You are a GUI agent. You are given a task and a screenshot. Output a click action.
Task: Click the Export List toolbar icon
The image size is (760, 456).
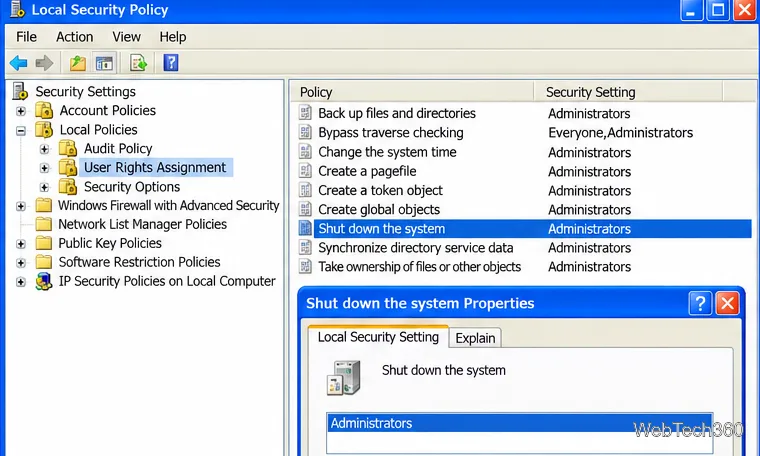[138, 63]
